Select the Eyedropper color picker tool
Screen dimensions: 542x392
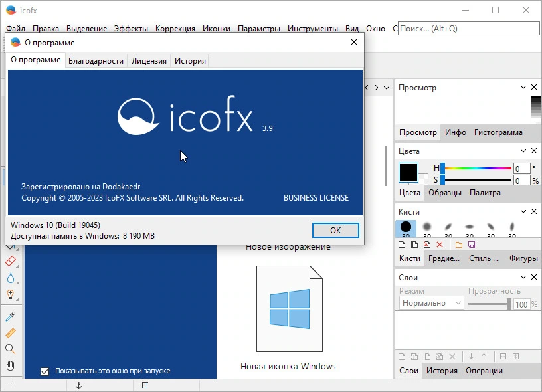[x=11, y=316]
